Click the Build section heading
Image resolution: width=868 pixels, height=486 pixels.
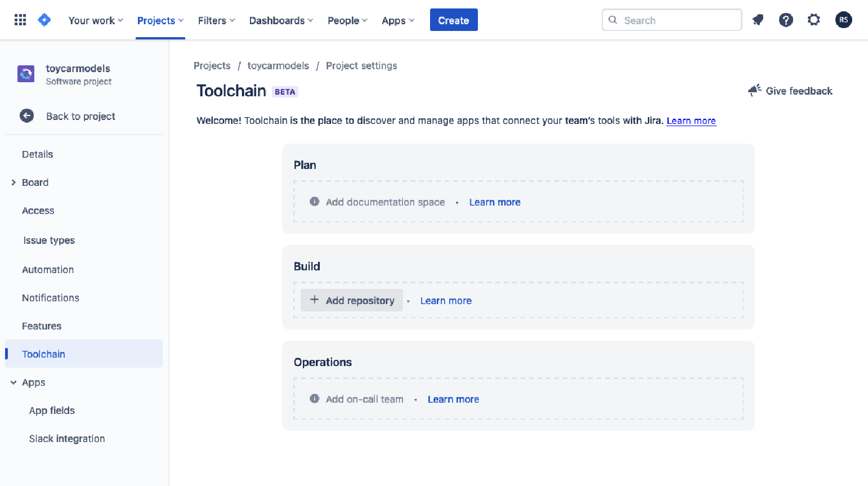point(307,266)
